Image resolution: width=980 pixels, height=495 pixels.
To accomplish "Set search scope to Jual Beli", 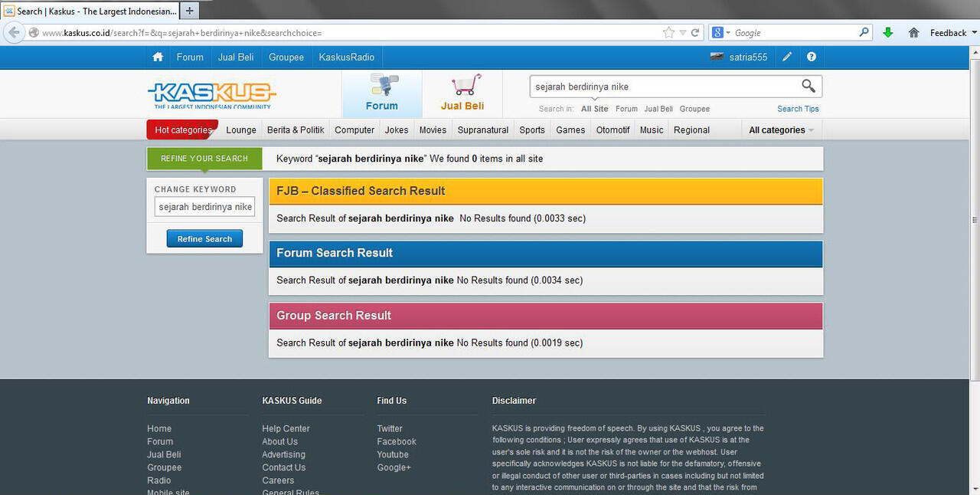I will [658, 109].
